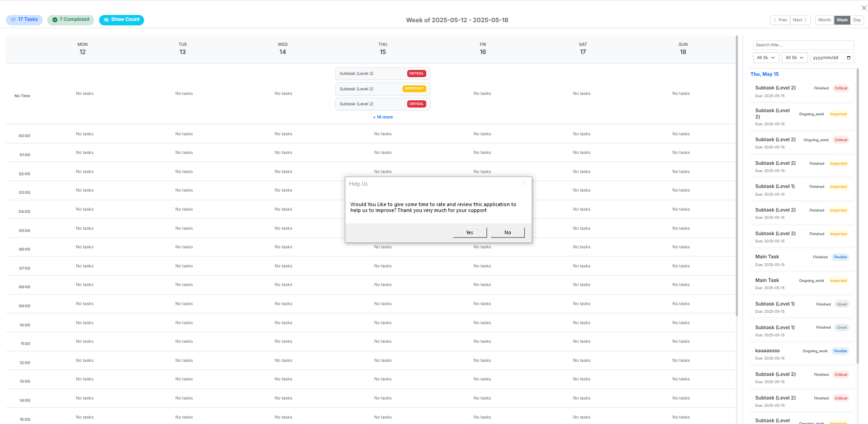Close the calendar panel with X
The width and height of the screenshot is (868, 424).
(x=864, y=8)
